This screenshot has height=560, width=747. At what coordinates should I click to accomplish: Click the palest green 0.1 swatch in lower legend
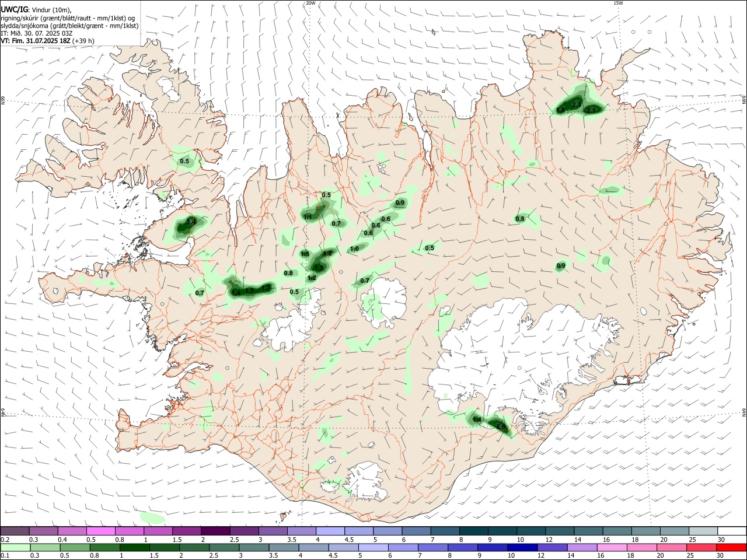pyautogui.click(x=15, y=548)
